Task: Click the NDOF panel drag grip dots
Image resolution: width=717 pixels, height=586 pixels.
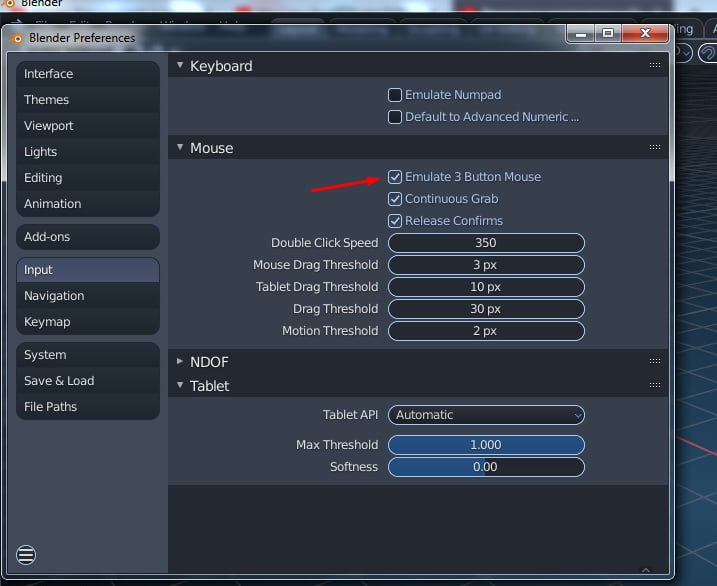Action: coord(654,361)
